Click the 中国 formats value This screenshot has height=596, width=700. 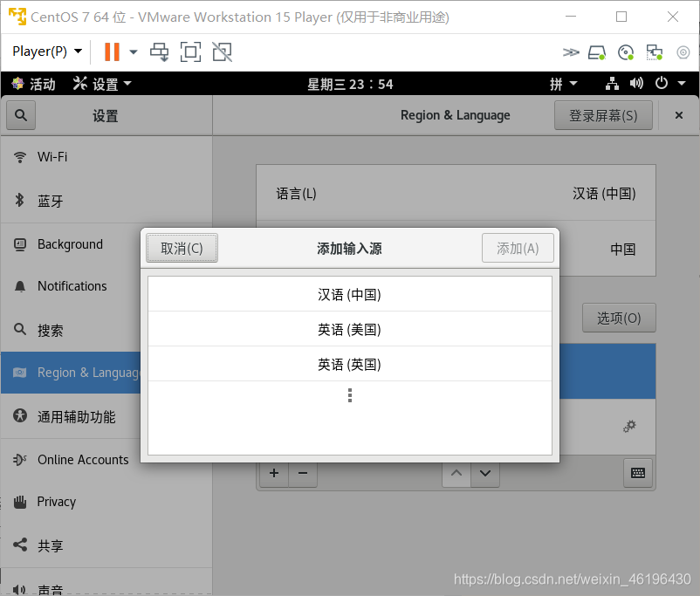tap(623, 249)
